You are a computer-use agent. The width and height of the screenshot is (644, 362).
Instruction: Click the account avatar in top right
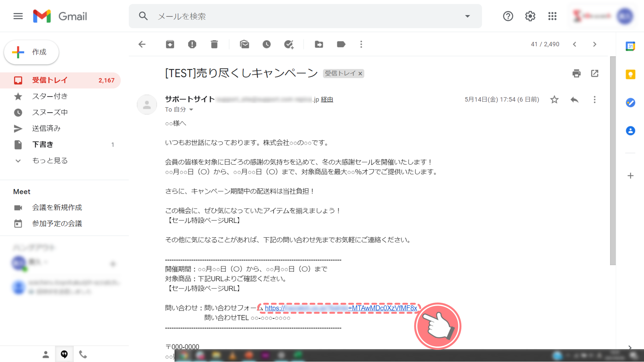(x=625, y=16)
